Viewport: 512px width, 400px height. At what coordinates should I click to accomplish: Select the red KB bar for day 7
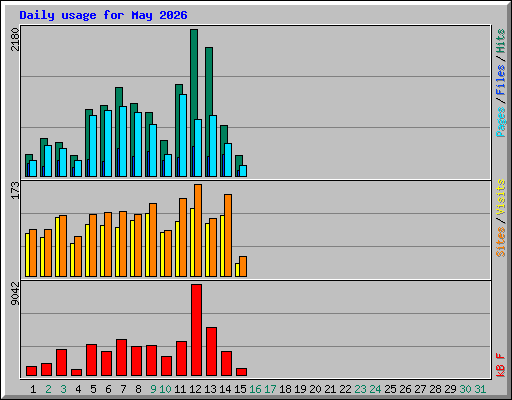click(x=121, y=358)
